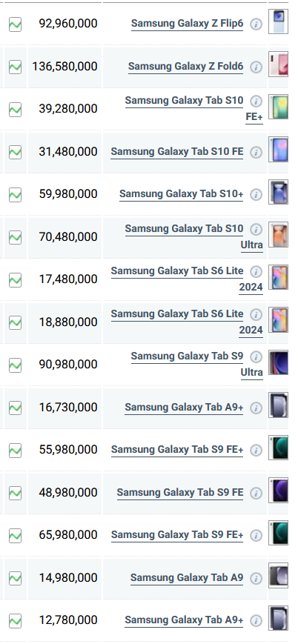
Task: Open Samsung Galaxy Z Flip6 link
Action: (187, 24)
